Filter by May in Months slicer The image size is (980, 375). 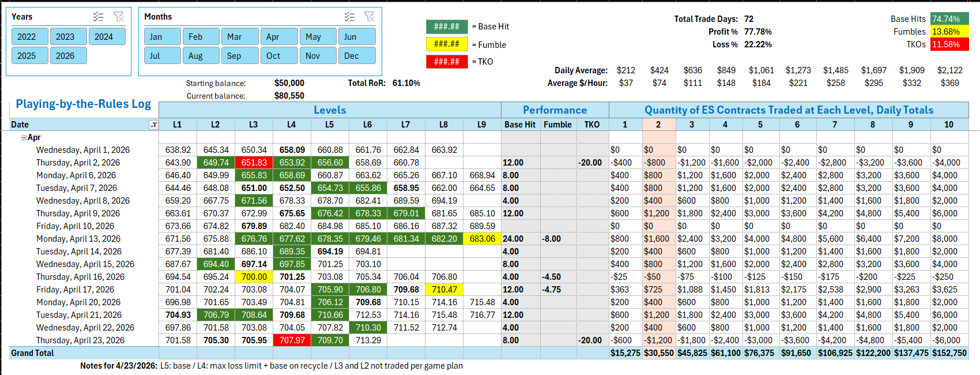pyautogui.click(x=318, y=36)
